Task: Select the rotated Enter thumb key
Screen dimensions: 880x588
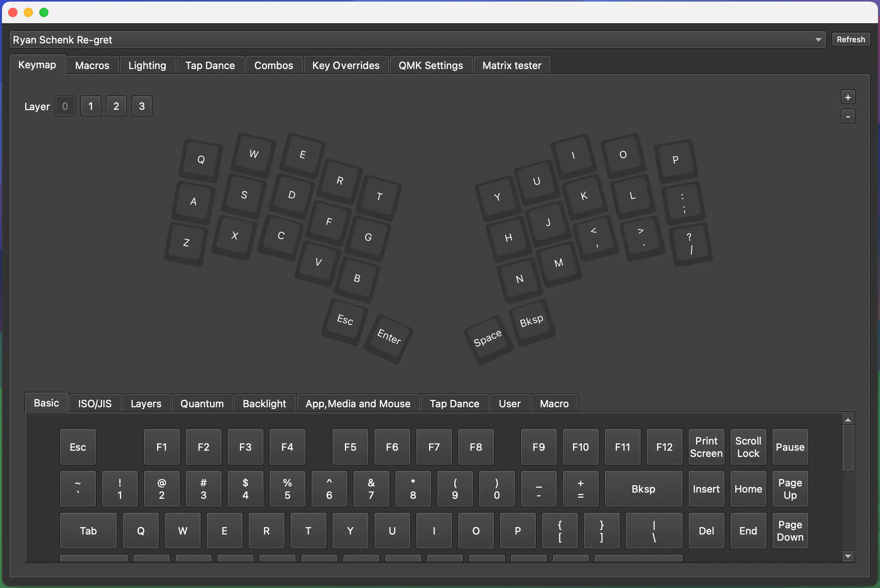Action: coord(389,337)
